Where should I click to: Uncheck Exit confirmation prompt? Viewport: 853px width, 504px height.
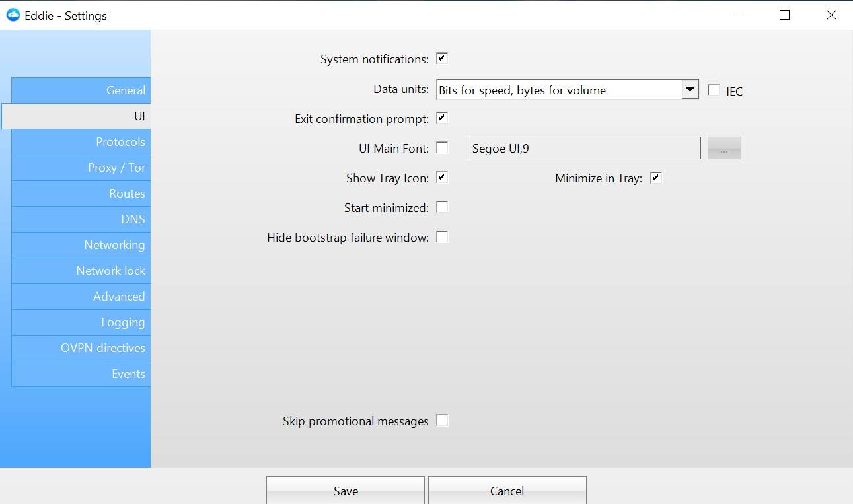click(x=442, y=118)
